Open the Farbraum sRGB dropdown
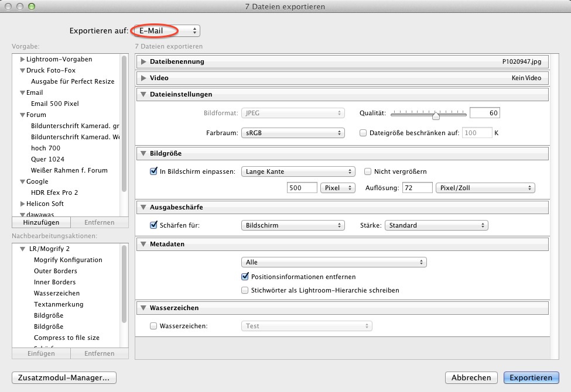 pyautogui.click(x=292, y=133)
